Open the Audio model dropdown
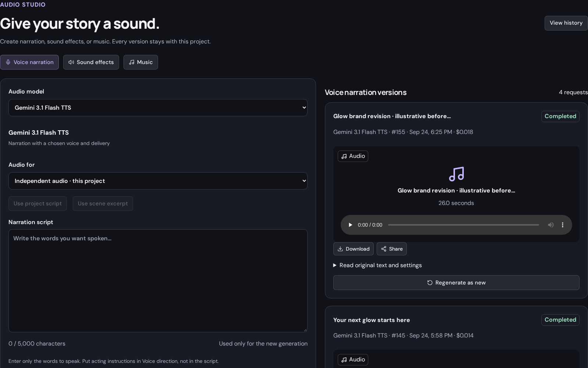The image size is (588, 368). 158,107
